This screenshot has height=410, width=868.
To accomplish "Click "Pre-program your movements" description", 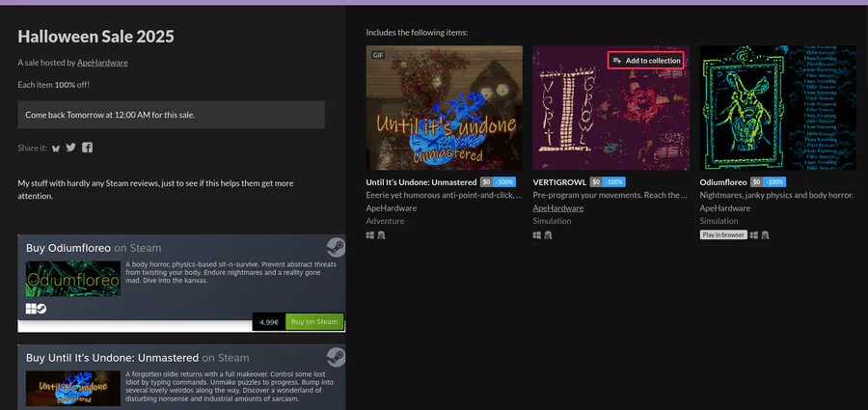I will pyautogui.click(x=610, y=195).
